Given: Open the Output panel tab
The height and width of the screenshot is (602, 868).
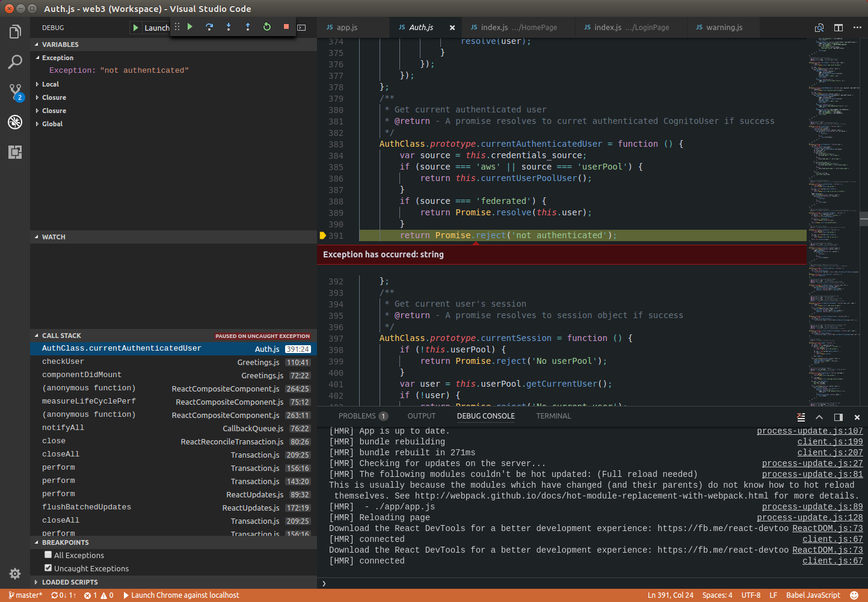Looking at the screenshot, I should (421, 416).
